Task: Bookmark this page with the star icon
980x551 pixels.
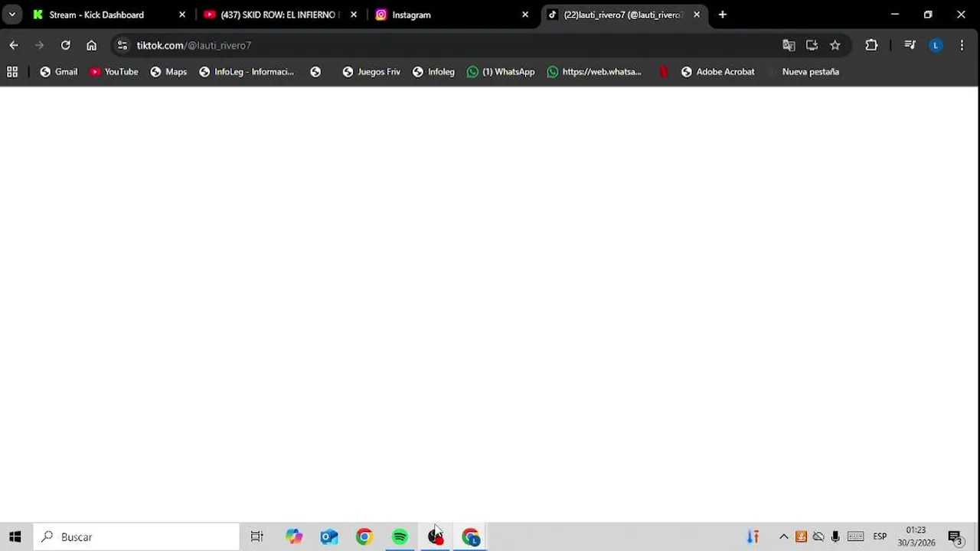Action: (x=835, y=45)
